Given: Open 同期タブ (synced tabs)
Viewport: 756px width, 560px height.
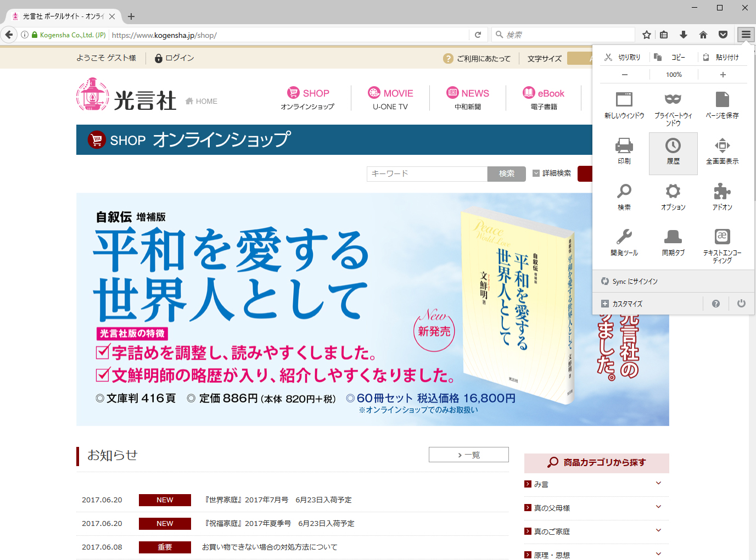Looking at the screenshot, I should [673, 243].
